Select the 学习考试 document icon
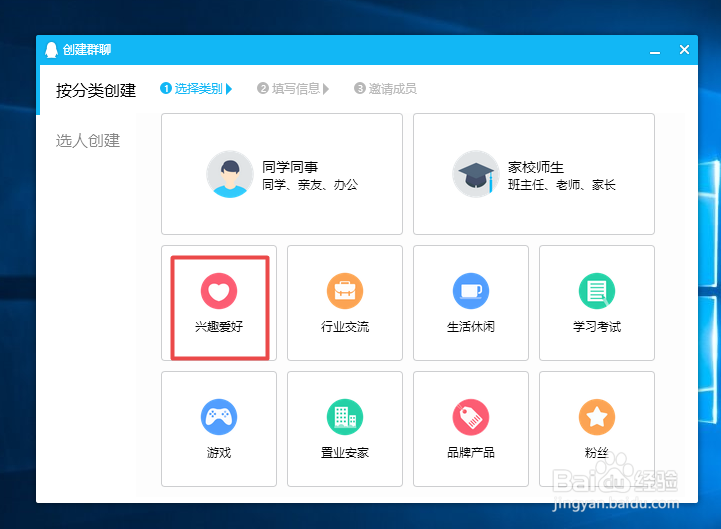This screenshot has height=529, width=721. click(x=597, y=291)
